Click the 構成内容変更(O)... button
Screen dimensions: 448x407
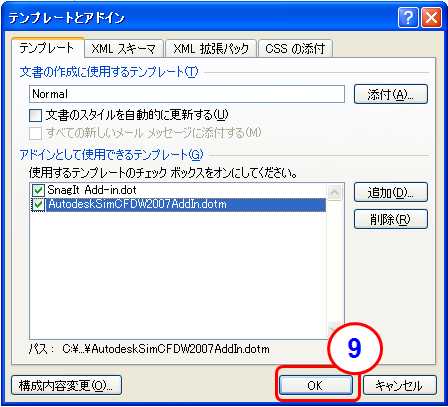click(66, 385)
